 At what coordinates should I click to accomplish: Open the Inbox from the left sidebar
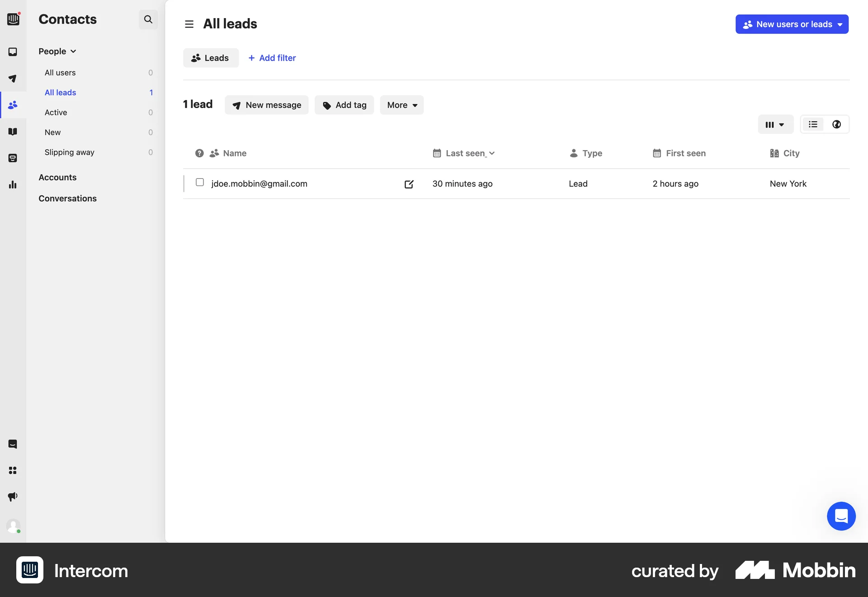pos(13,52)
